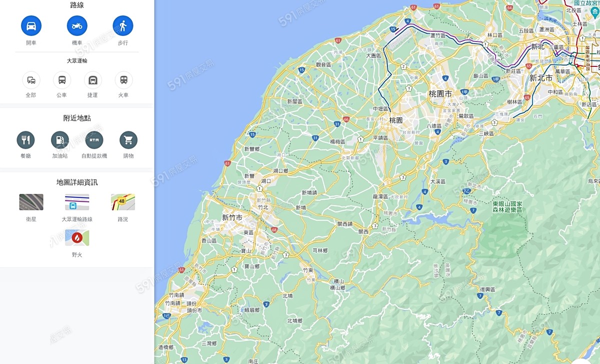600x364 pixels.
Task: Toggle the 大眾運輸路線 transit lines layer
Action: click(77, 202)
